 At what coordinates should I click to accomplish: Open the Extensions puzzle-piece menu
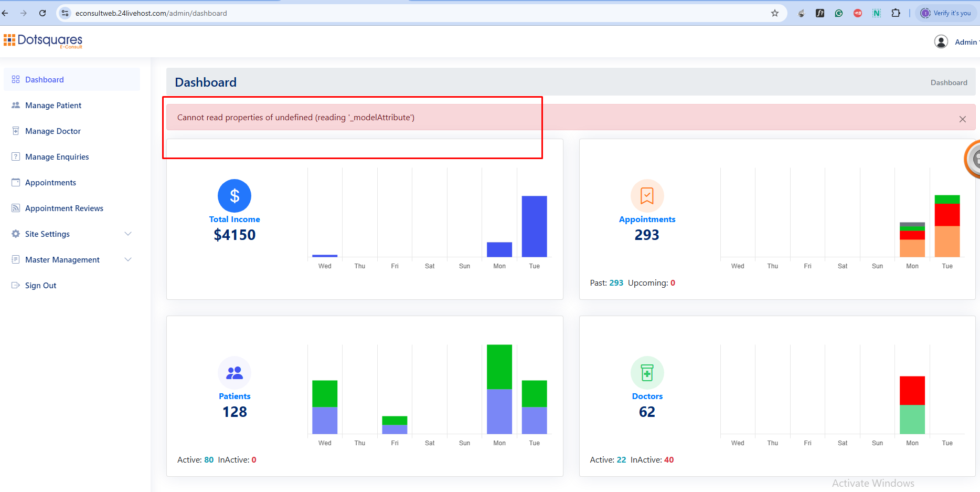coord(896,13)
